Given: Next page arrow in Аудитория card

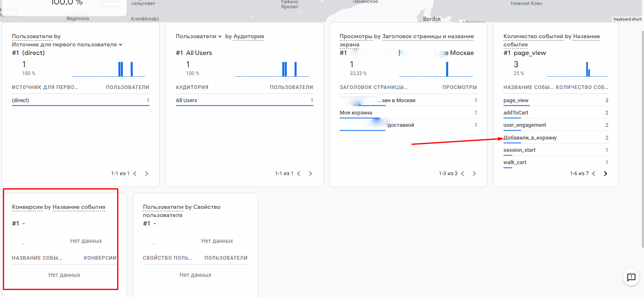Looking at the screenshot, I should (311, 174).
